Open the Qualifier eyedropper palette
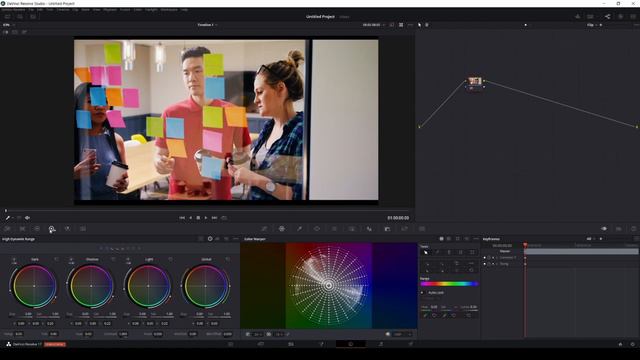This screenshot has width=640, height=360. pos(299,229)
